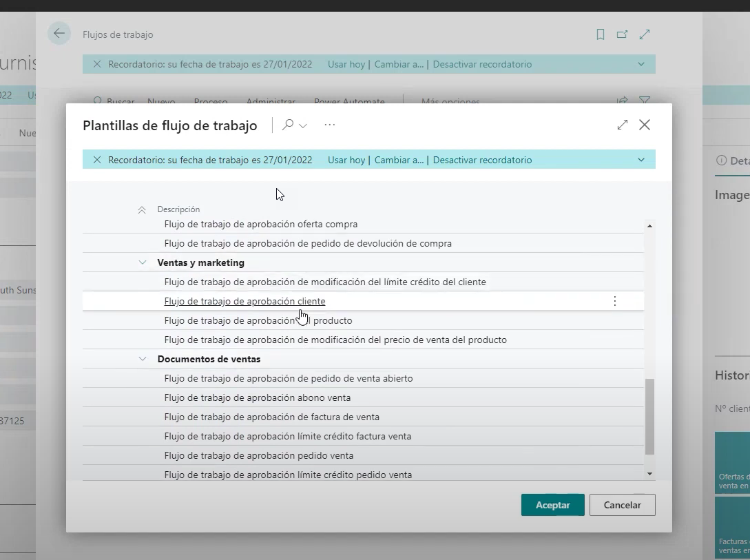Collapse the Documentos de ventas group
750x560 pixels.
[143, 359]
